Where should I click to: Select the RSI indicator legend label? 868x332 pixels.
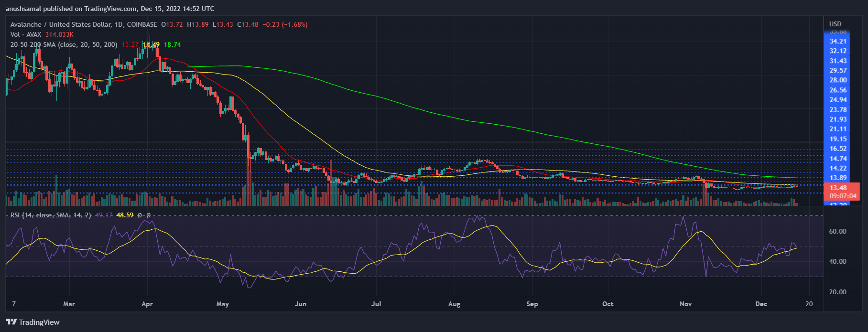coord(50,215)
